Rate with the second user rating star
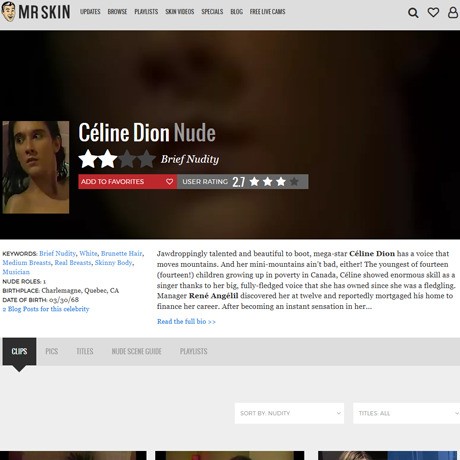Viewport: 460px width, 460px height. (x=268, y=182)
